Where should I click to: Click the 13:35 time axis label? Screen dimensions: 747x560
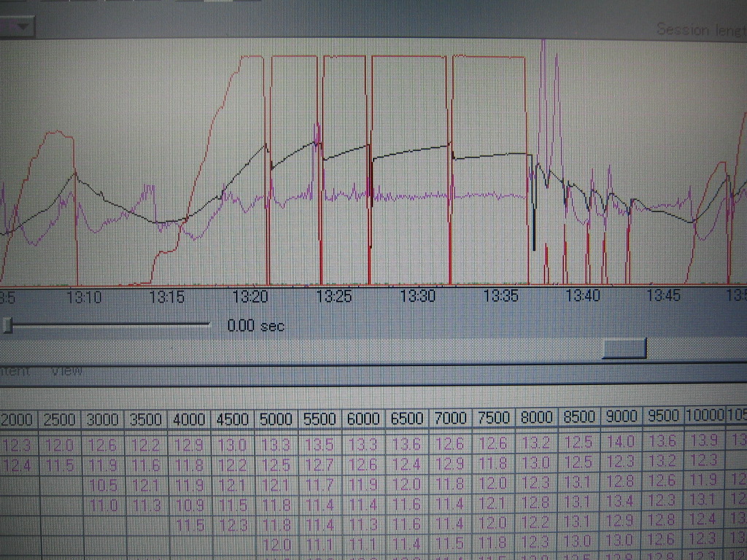[500, 296]
